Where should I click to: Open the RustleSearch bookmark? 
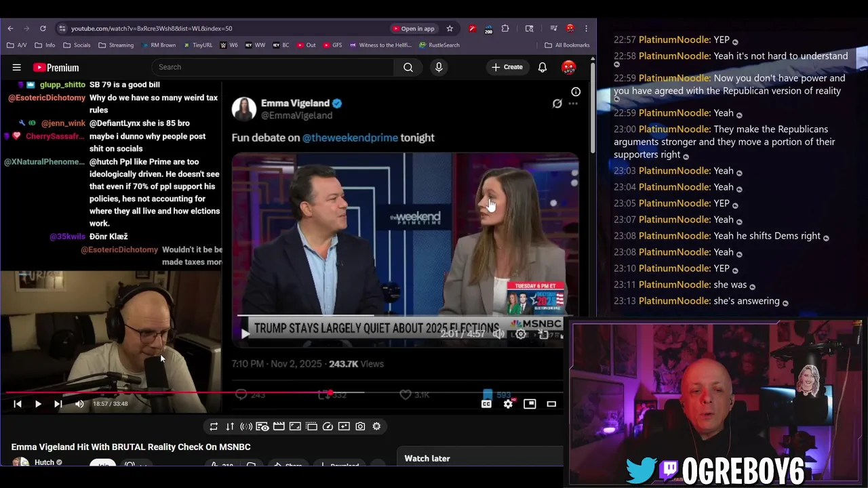click(439, 45)
